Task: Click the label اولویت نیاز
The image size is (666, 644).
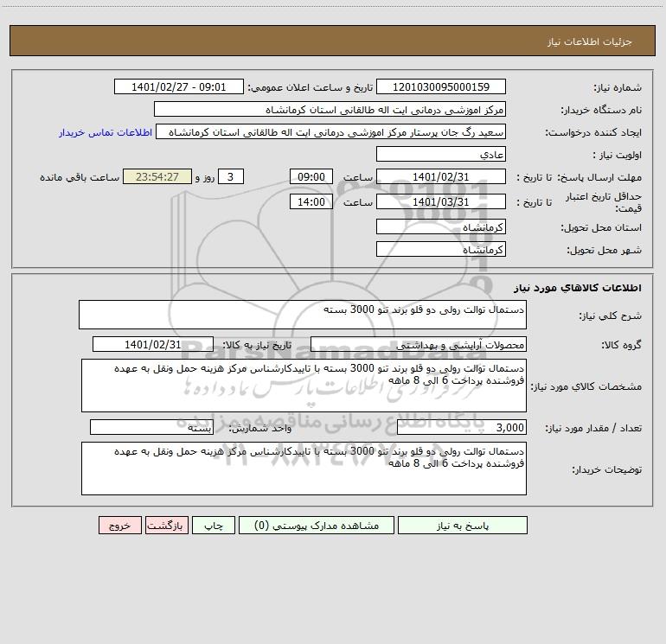Action: tap(618, 155)
